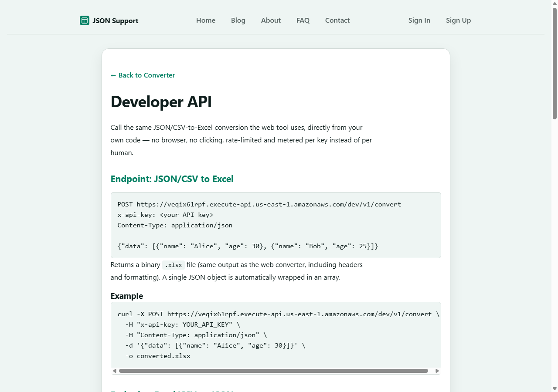The height and width of the screenshot is (392, 558).
Task: Click the code block scroll right arrow
Action: click(x=437, y=371)
